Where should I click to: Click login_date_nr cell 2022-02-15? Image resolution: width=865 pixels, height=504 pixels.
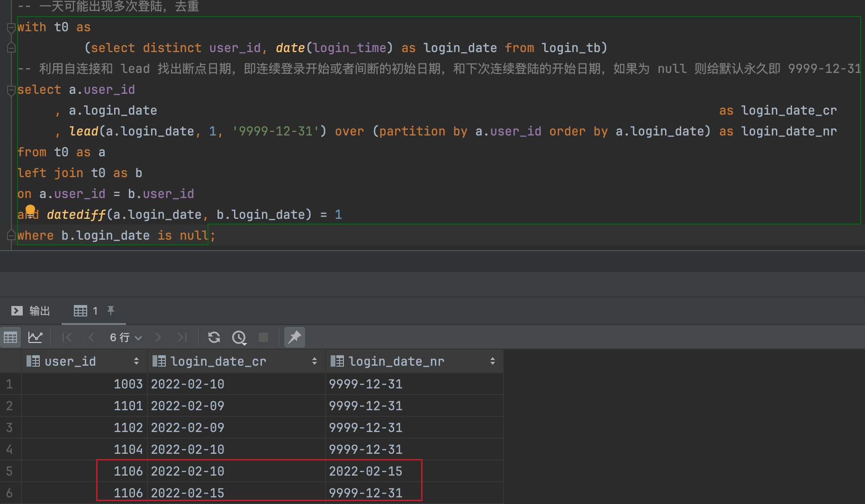pyautogui.click(x=414, y=471)
